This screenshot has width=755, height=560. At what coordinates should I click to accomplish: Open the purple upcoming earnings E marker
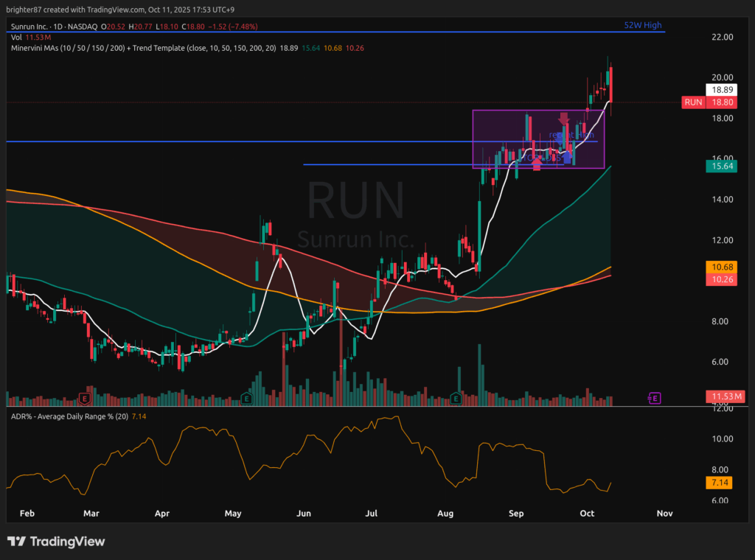pyautogui.click(x=653, y=398)
